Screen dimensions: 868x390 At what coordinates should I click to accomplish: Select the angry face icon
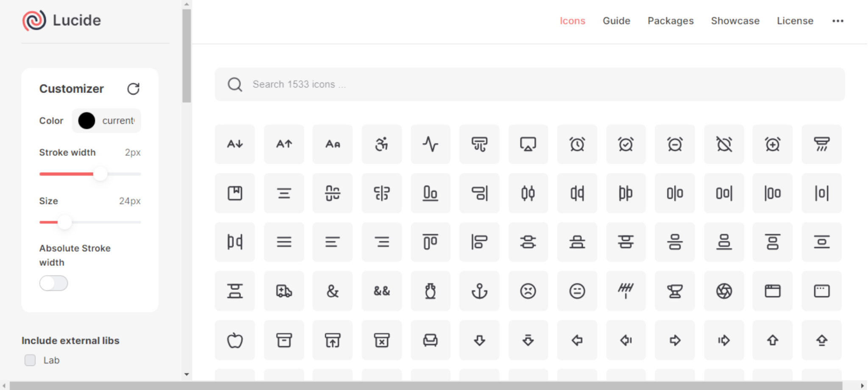528,291
